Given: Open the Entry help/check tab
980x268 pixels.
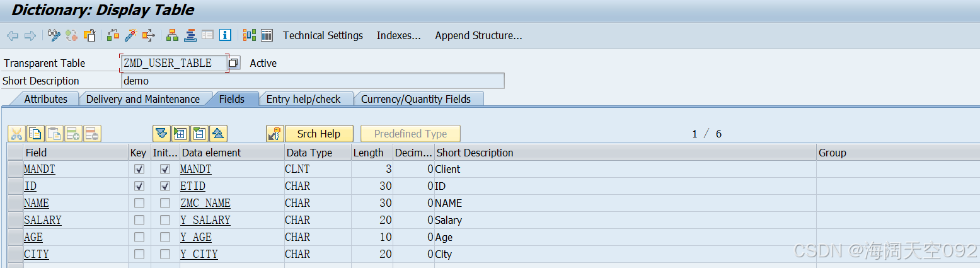Looking at the screenshot, I should tap(303, 99).
